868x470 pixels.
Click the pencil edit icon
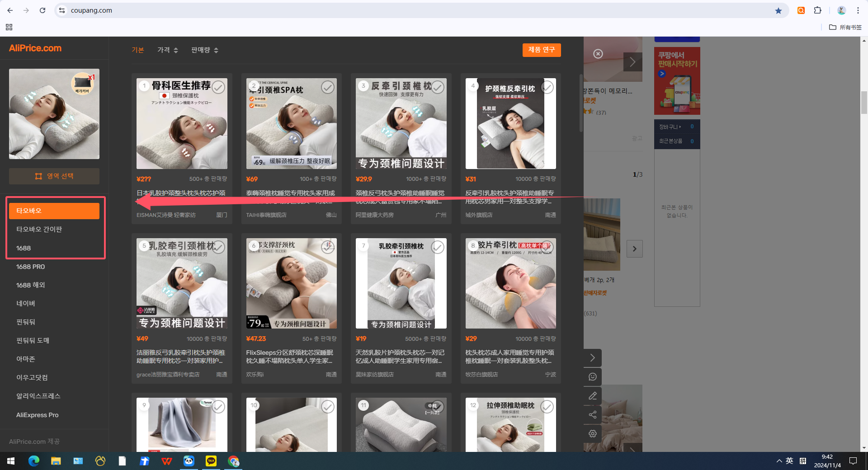pos(593,396)
